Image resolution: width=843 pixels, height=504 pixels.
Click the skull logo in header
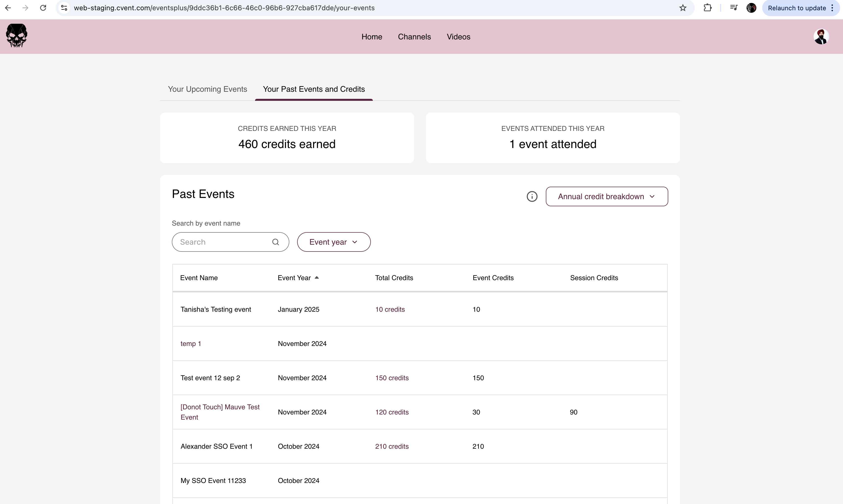pos(16,36)
